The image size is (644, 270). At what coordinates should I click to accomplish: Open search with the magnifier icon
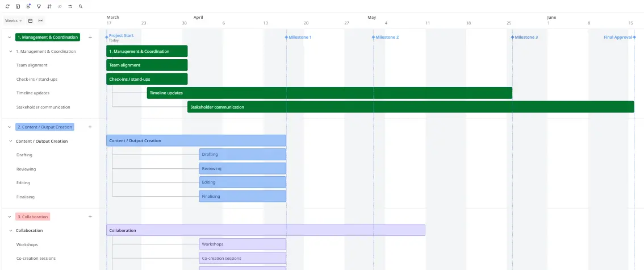81,7
